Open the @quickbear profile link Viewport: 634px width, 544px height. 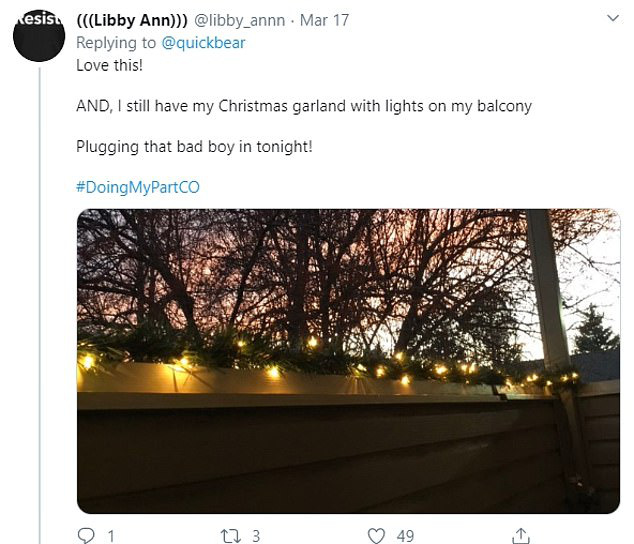[203, 43]
